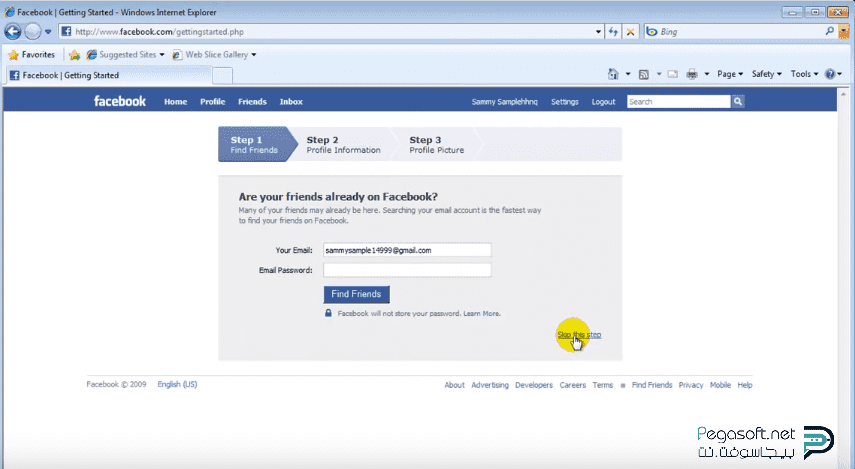Viewport: 855px width, 469px height.
Task: Click the browser Forward arrow
Action: [x=33, y=32]
